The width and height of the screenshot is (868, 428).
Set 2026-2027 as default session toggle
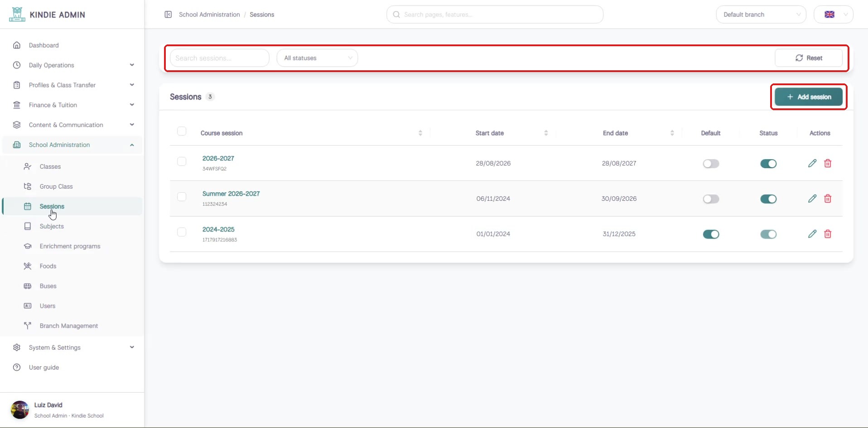711,164
